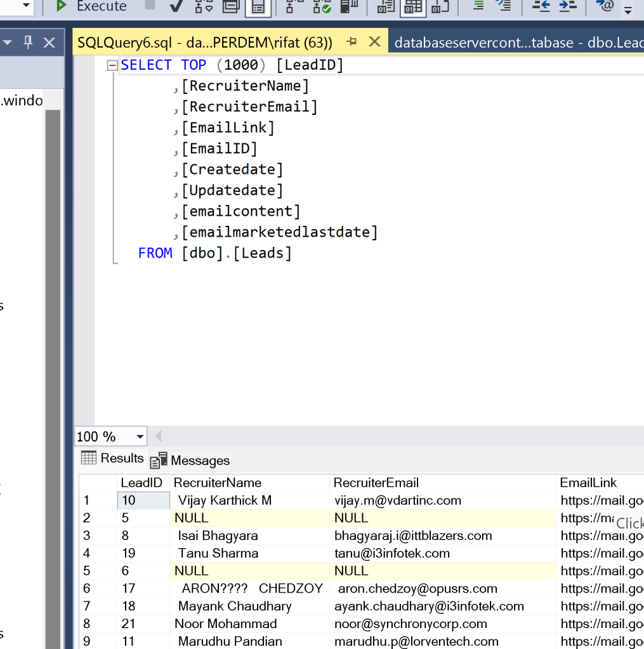Open the database selector dropdown arrow
644x649 pixels.
(26, 5)
